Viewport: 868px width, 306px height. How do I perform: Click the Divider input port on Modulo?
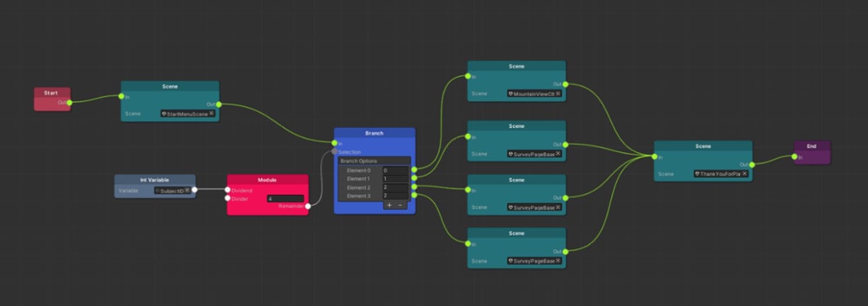tap(227, 198)
